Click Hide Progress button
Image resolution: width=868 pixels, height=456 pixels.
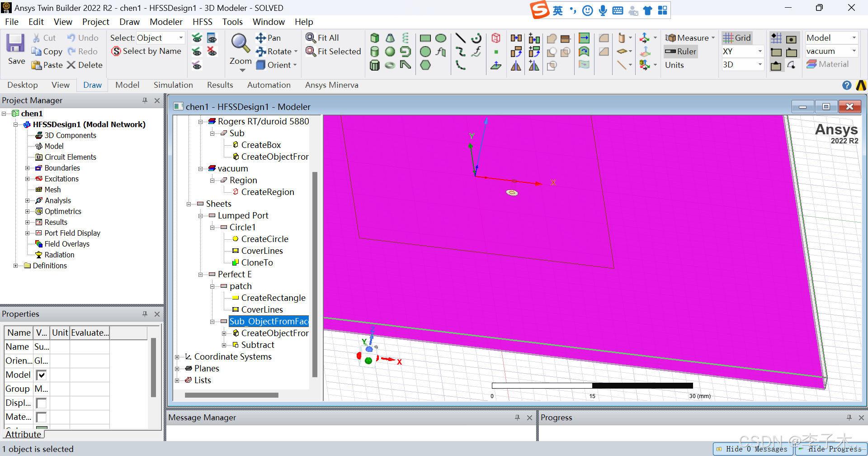[x=831, y=449]
